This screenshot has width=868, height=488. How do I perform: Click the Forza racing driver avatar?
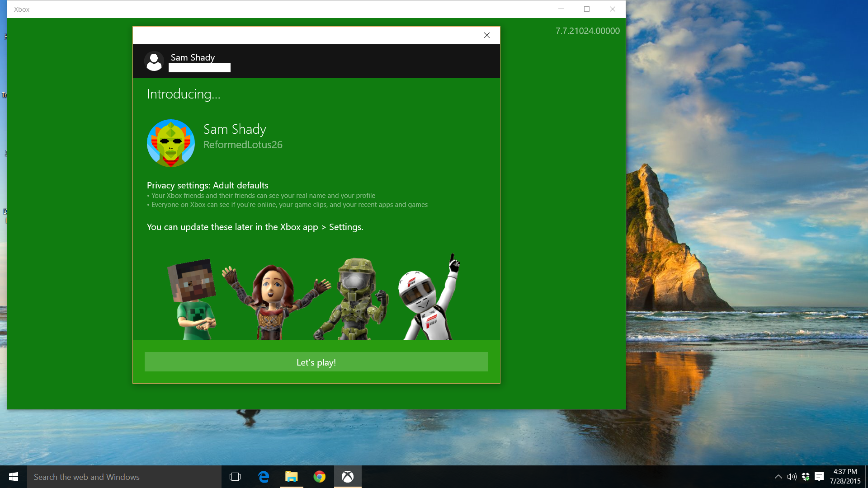click(429, 297)
